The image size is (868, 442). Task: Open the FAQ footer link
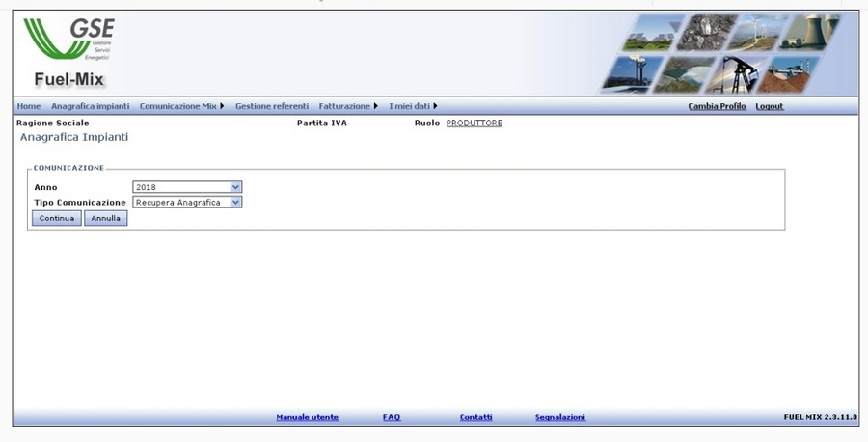[x=392, y=417]
